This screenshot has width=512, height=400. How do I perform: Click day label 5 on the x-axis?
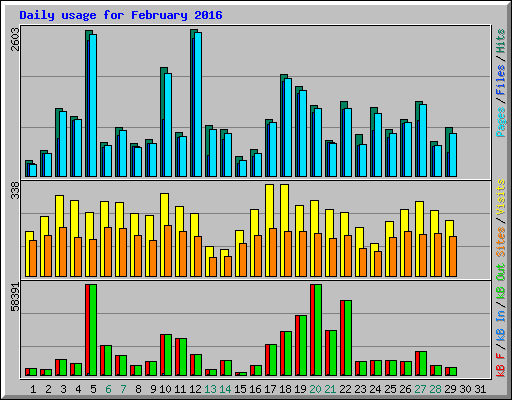pyautogui.click(x=93, y=389)
